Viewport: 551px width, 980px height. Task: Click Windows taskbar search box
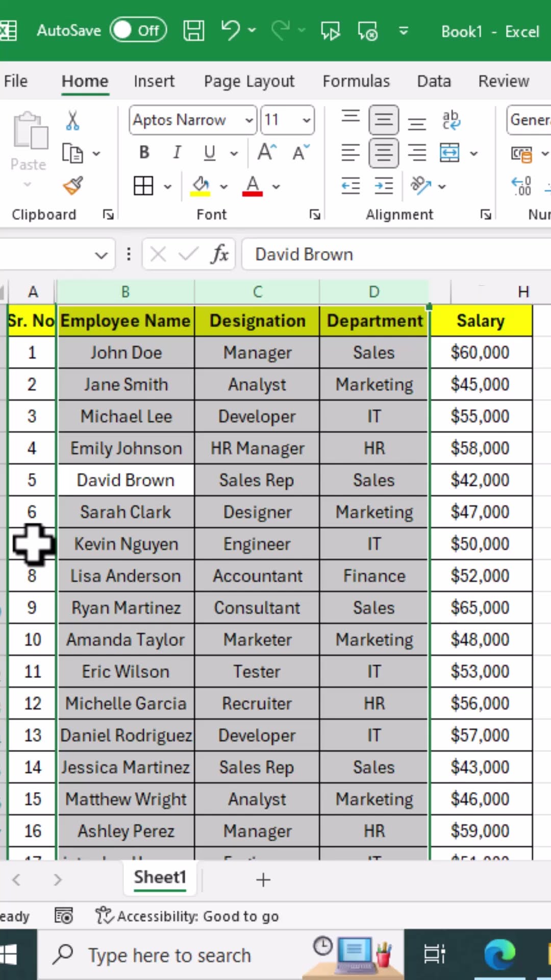(x=220, y=955)
